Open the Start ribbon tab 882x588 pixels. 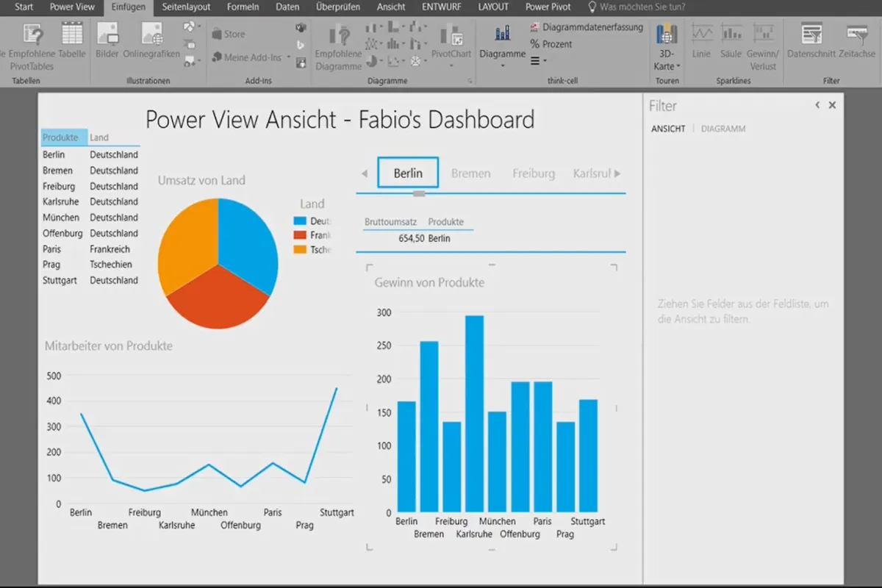click(x=24, y=7)
